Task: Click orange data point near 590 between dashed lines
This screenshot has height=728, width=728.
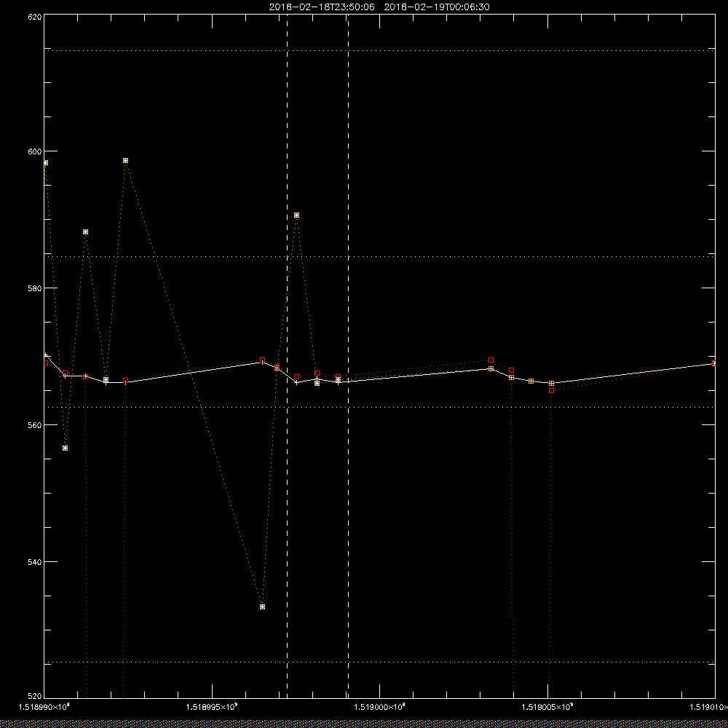Action: coord(297,215)
